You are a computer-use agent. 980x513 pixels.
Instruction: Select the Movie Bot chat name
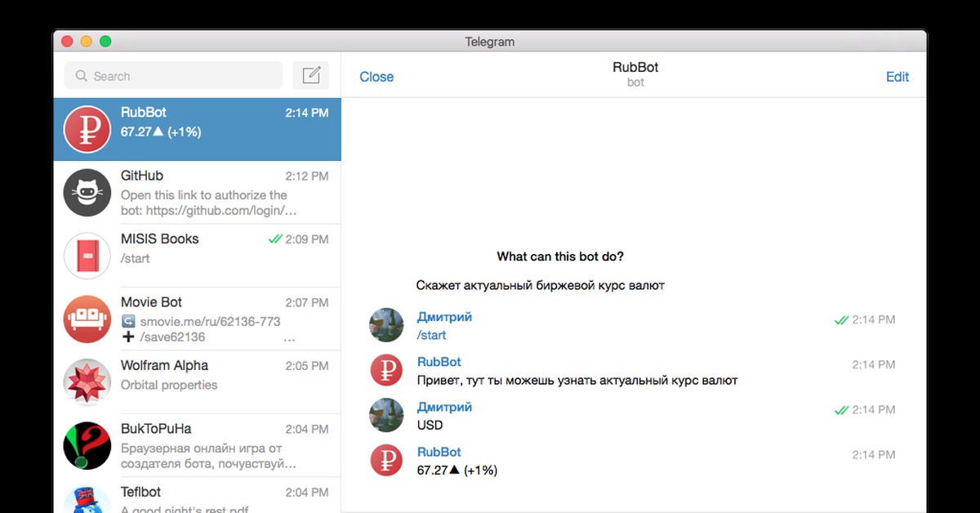click(x=151, y=302)
